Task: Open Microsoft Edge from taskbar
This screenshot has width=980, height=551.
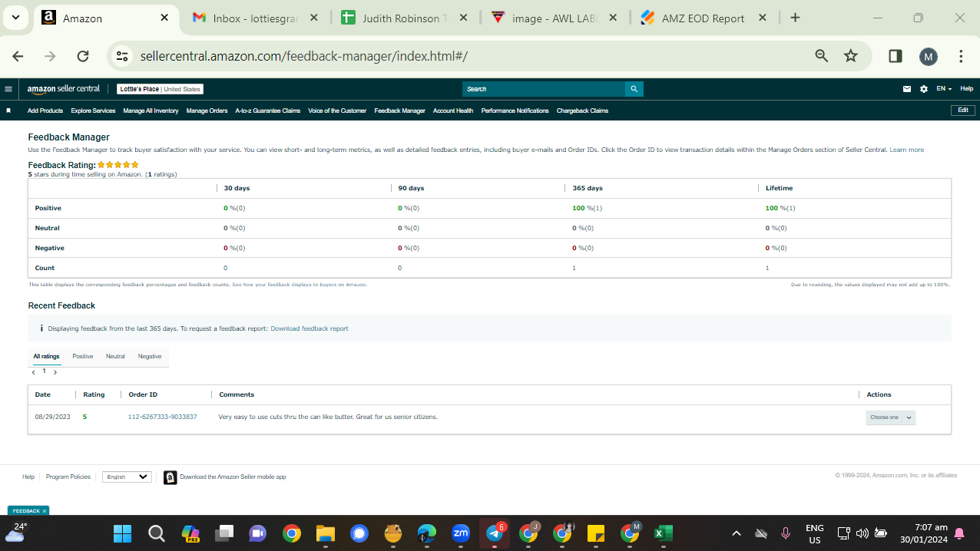Action: [x=427, y=533]
